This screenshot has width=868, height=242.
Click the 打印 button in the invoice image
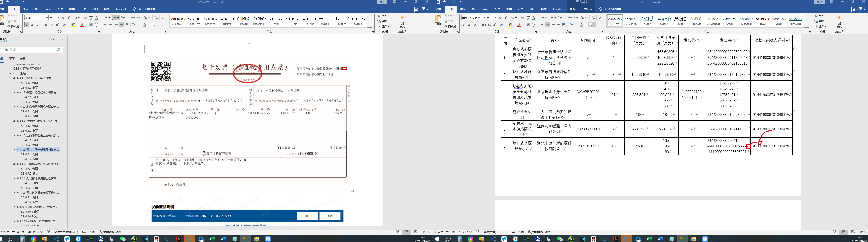pos(307,216)
